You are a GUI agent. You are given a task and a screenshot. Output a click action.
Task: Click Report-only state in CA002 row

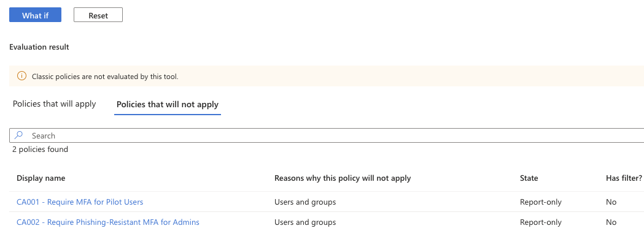540,222
